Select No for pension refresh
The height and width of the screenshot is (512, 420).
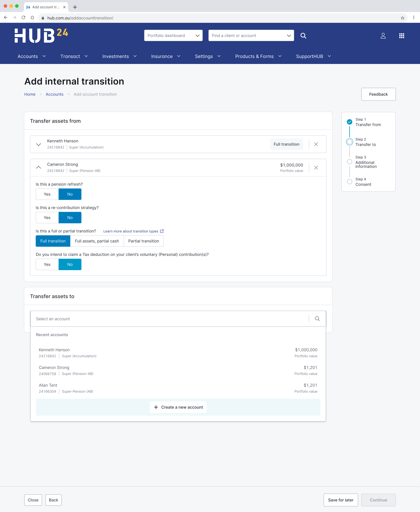(70, 194)
